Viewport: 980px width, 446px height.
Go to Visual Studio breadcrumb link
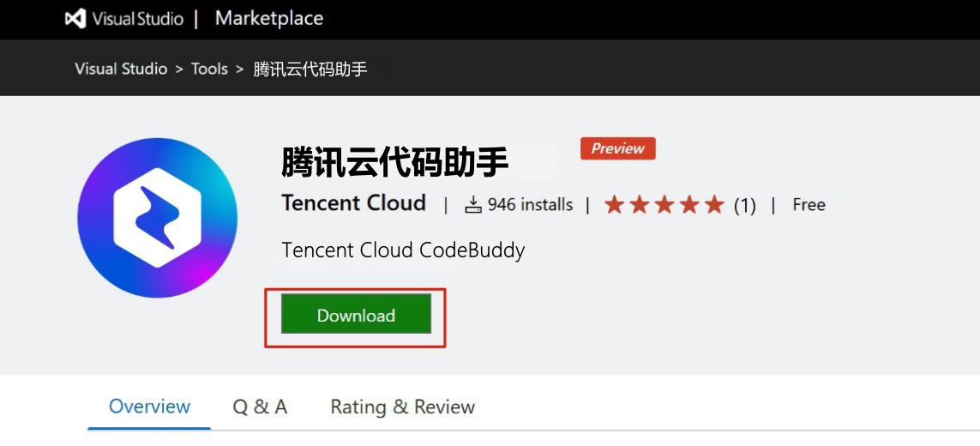[x=121, y=69]
